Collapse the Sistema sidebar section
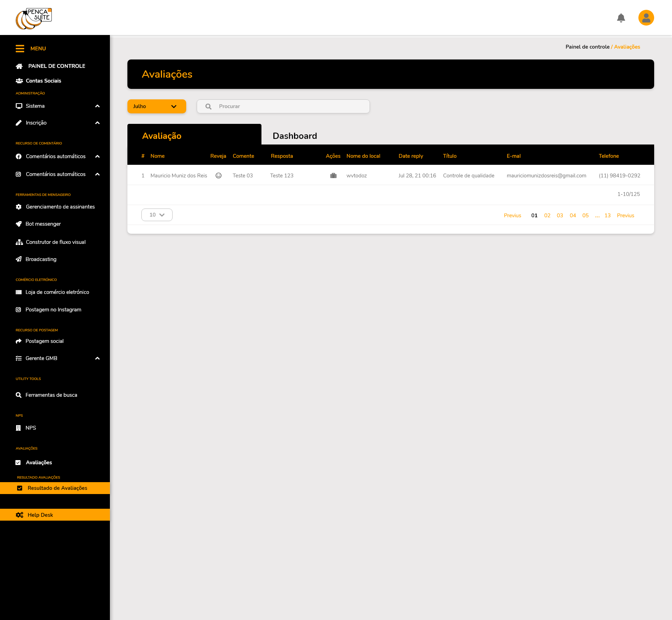The width and height of the screenshot is (672, 620). tap(97, 106)
